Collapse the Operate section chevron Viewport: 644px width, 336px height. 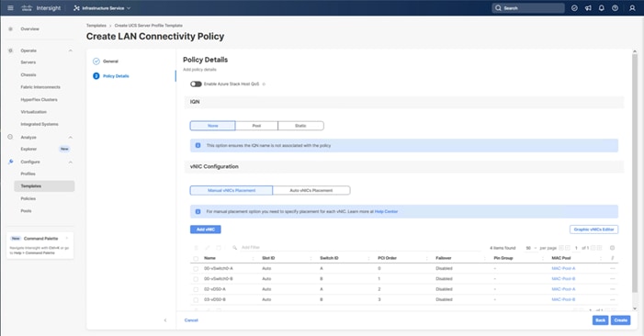tap(70, 50)
